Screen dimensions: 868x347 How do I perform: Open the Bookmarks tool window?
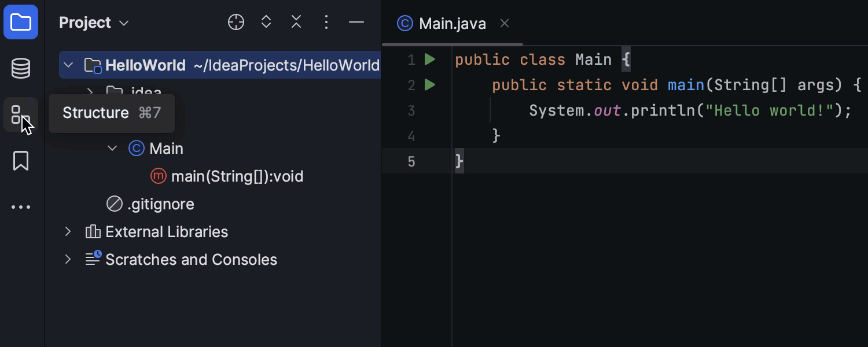click(21, 161)
